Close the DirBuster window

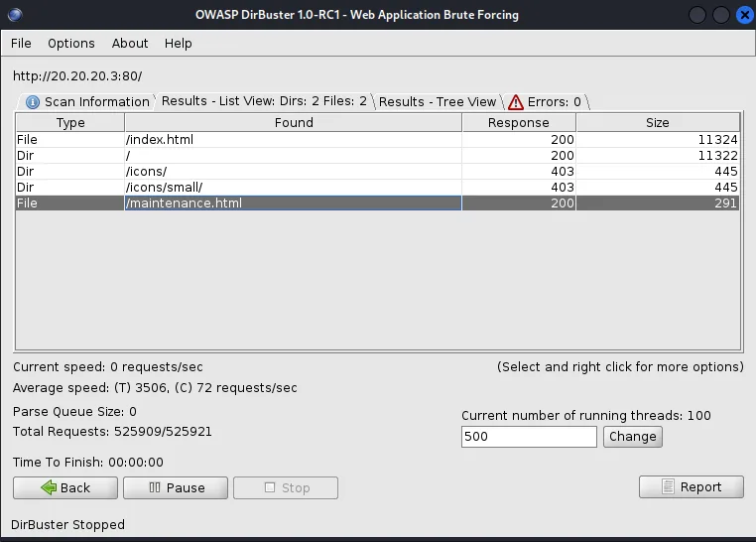tap(744, 15)
